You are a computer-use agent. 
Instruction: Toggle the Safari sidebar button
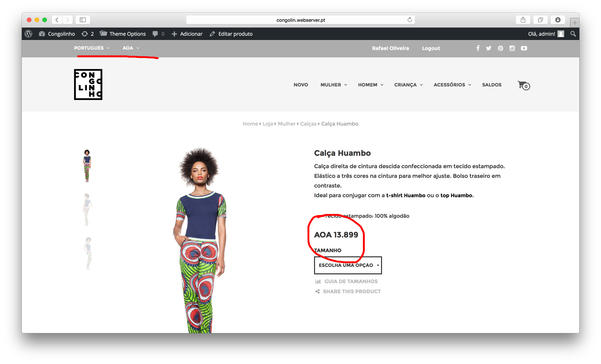coord(83,20)
